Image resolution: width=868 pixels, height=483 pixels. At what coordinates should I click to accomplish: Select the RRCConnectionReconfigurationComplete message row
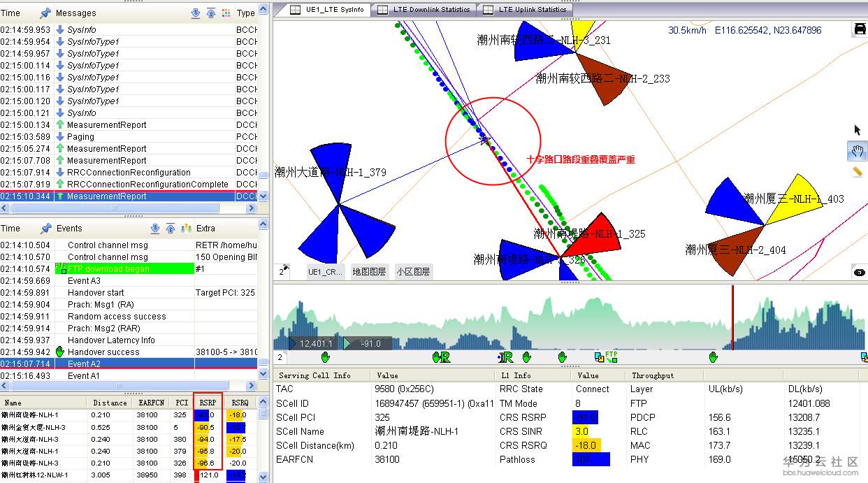129,185
